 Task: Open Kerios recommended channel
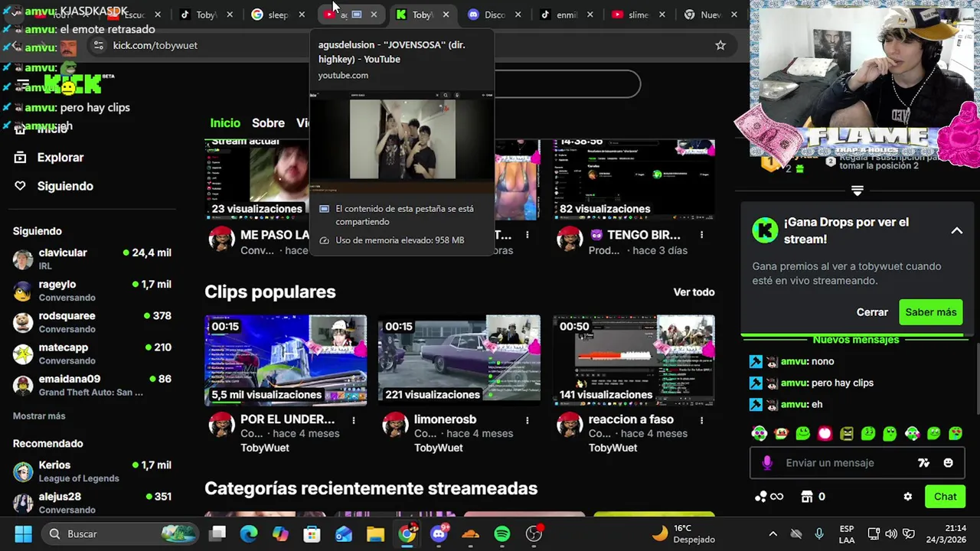(92, 471)
